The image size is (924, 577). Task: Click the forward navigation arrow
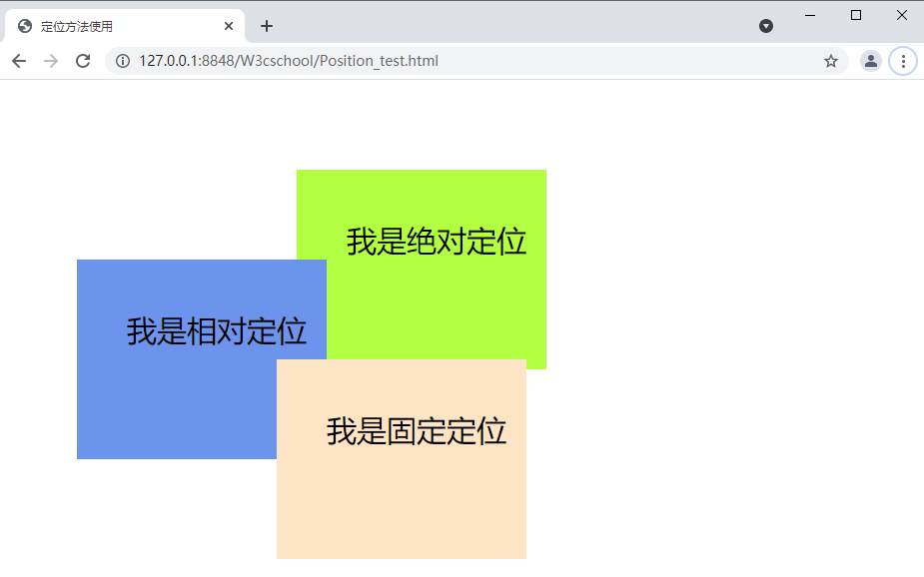51,61
